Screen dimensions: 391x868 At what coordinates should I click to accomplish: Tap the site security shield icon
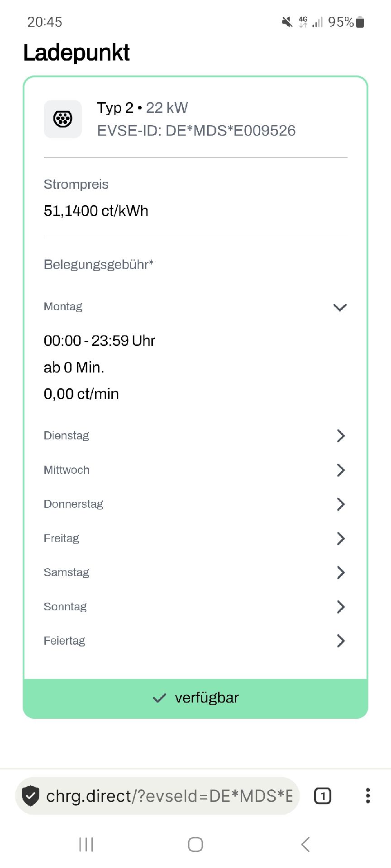[x=30, y=796]
